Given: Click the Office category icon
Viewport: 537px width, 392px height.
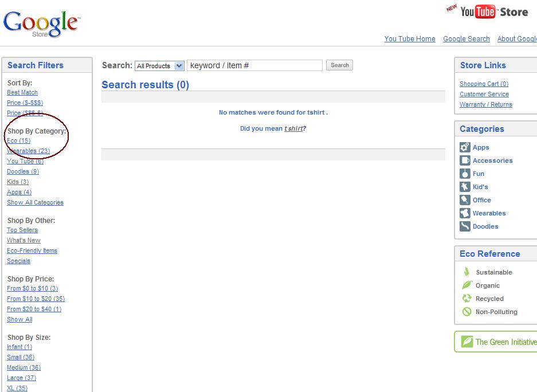Looking at the screenshot, I should pos(465,200).
